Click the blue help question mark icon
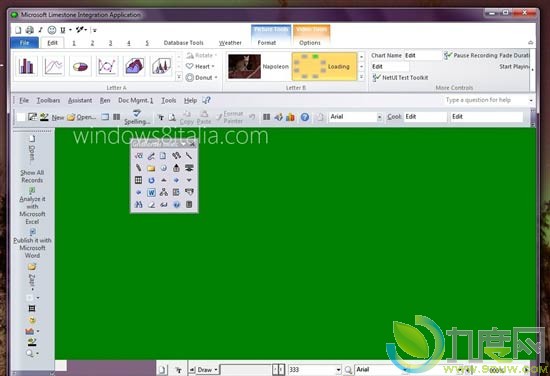 click(x=305, y=117)
